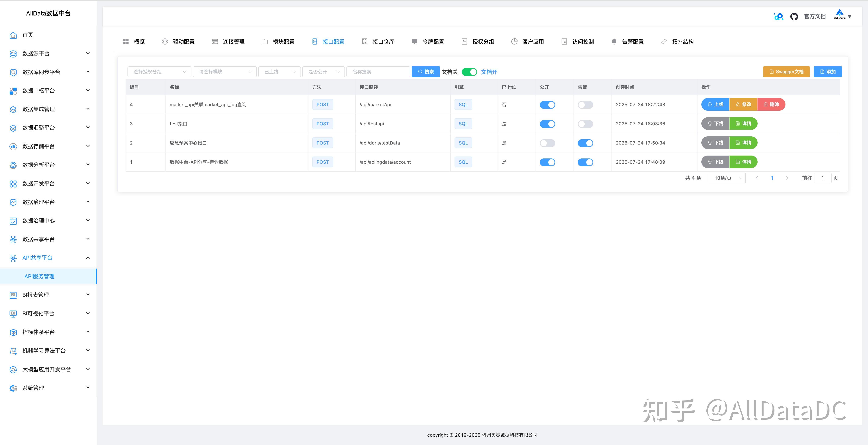
Task: Open 连接管理 connection management
Action: [215, 41]
